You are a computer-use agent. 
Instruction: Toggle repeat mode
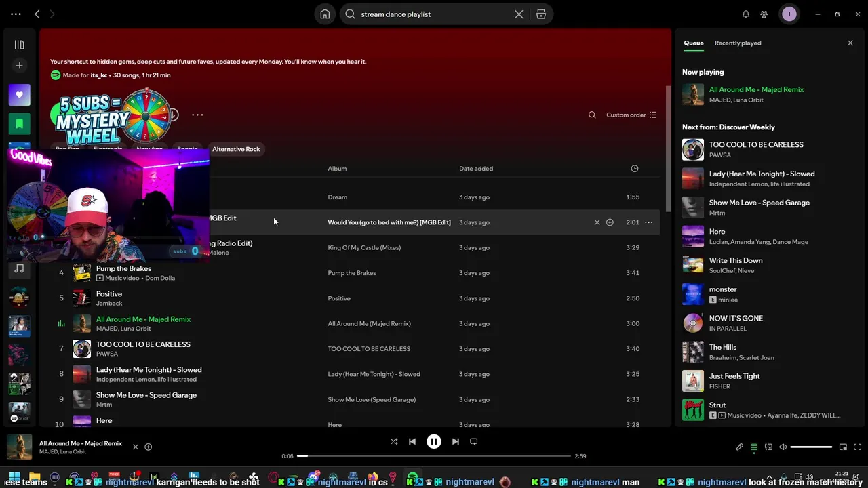click(x=474, y=441)
